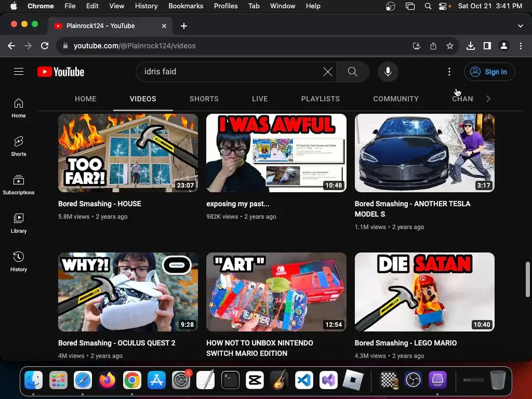Show more channel tabs with right chevron

[488, 99]
